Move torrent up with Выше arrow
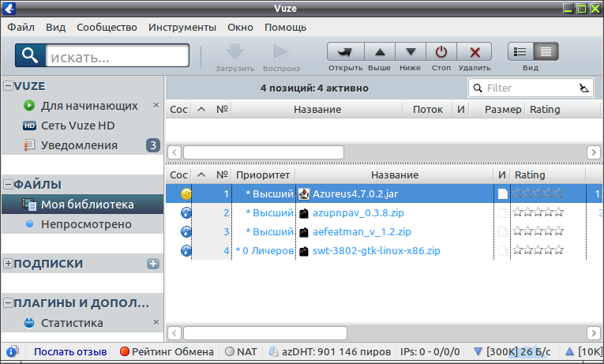The height and width of the screenshot is (364, 604). pyautogui.click(x=380, y=51)
